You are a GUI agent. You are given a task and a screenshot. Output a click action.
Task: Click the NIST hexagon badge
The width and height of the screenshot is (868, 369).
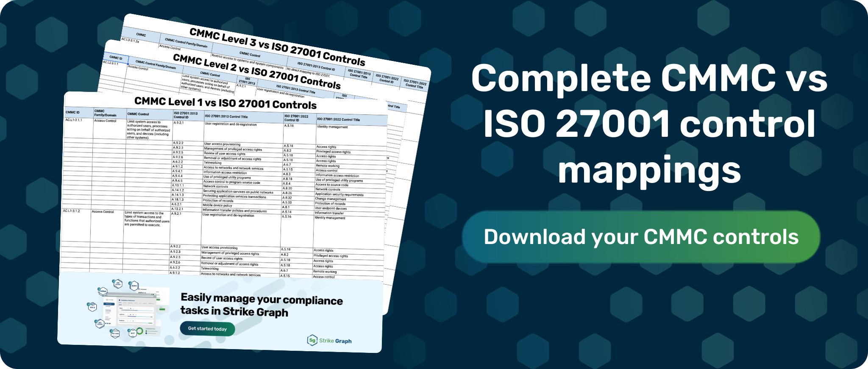(133, 333)
